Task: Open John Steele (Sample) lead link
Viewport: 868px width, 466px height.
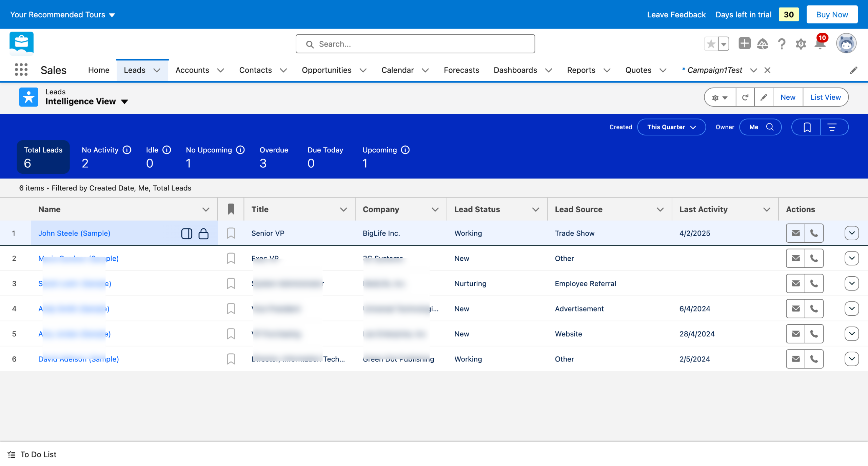Action: [74, 234]
